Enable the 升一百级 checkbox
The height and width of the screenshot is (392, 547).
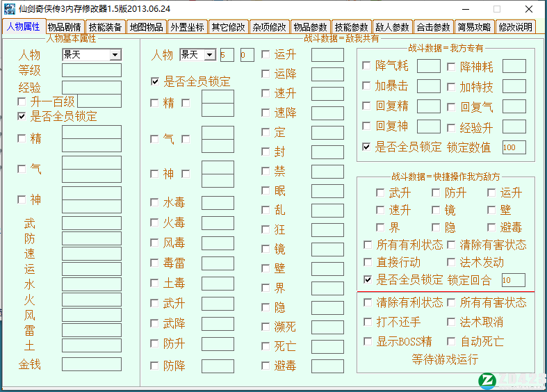pos(22,101)
